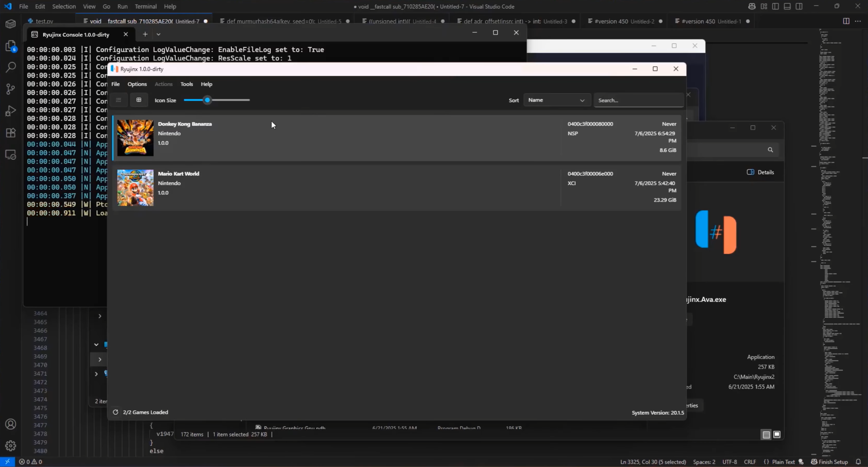Switch File Explorer to details list view icon
The image size is (868, 467).
(766, 435)
